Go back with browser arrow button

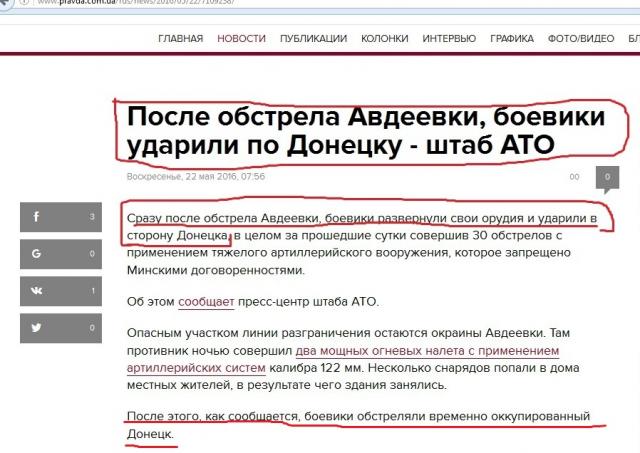tap(5, 2)
